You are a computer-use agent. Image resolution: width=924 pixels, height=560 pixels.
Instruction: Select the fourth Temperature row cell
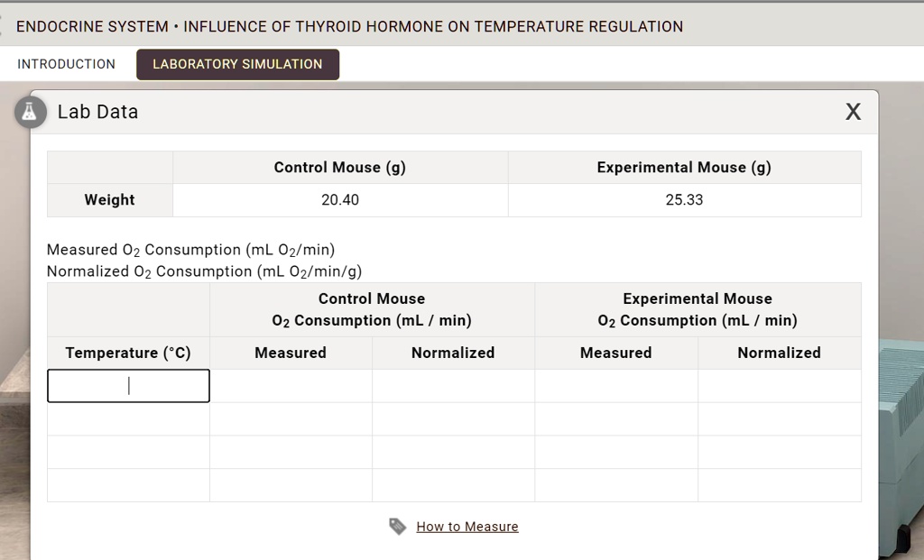(127, 484)
